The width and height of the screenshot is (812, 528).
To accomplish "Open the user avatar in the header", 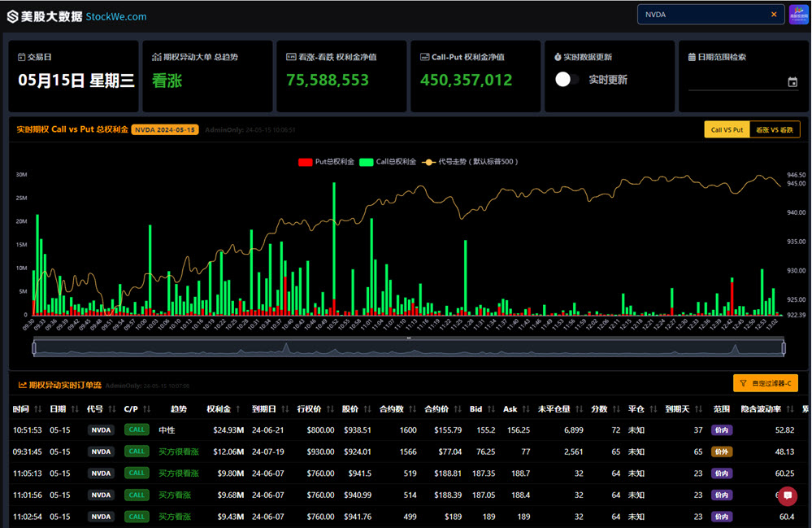I will (x=798, y=15).
